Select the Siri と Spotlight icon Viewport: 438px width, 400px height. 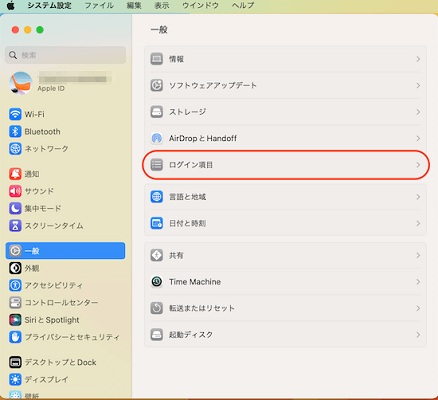pos(15,320)
